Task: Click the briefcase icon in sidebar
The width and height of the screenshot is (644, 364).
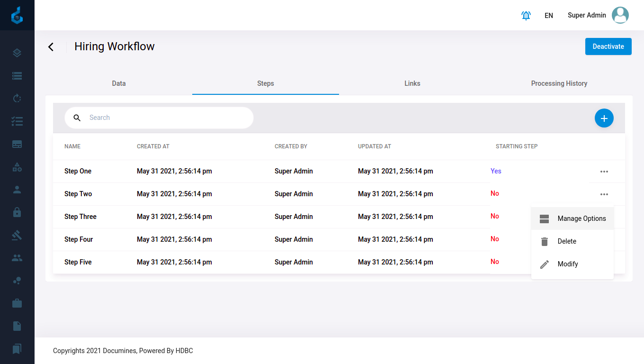Action: pos(17,303)
